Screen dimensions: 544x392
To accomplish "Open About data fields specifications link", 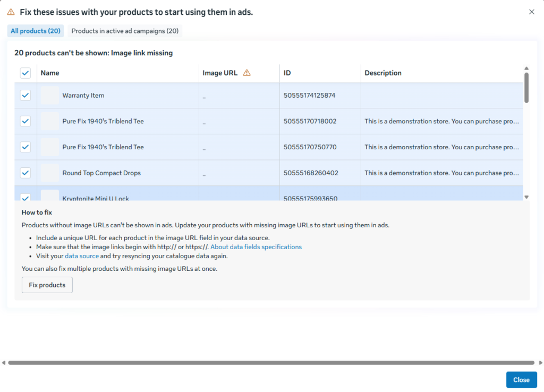I will [256, 247].
